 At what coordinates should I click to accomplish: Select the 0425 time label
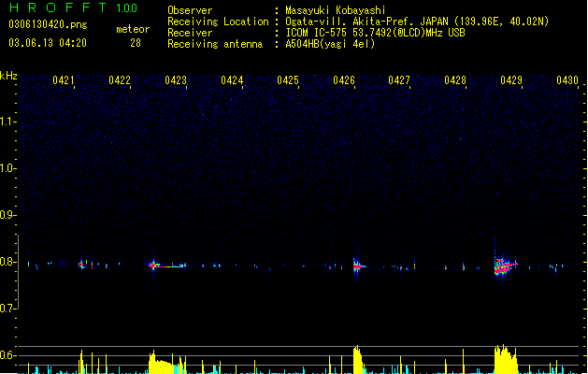tap(288, 80)
